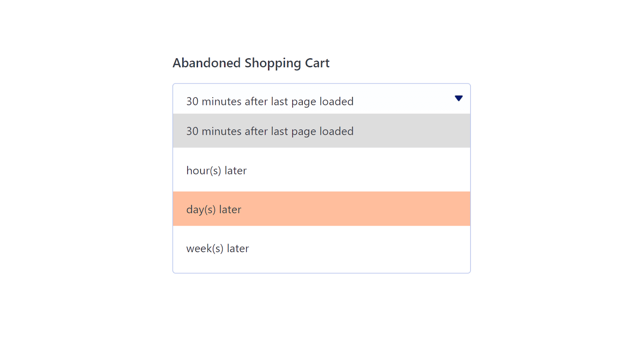Click the "Abandoned Shopping Cart" heading
The height and width of the screenshot is (343, 644).
[251, 63]
